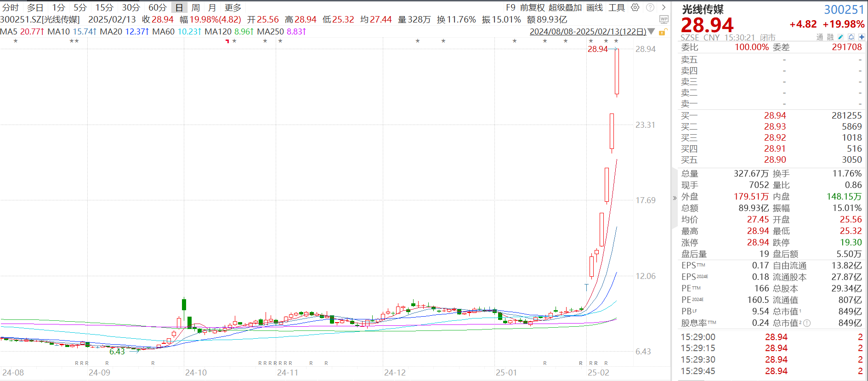Click the 融 margin tag icon
868x381 pixels.
(830, 37)
